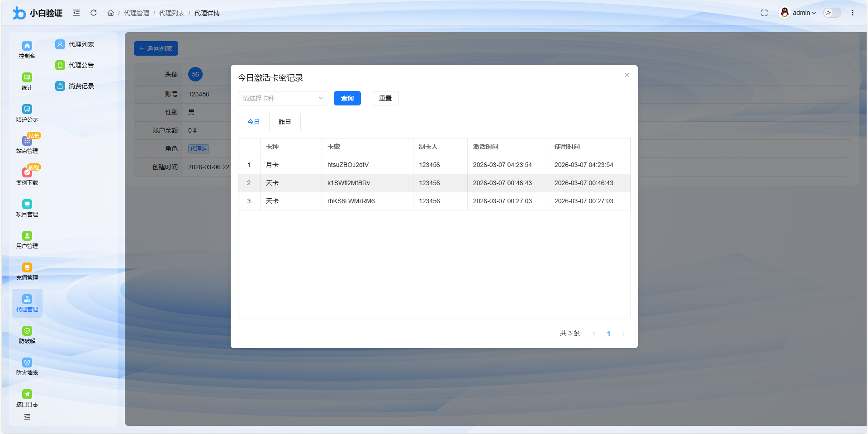Click the 返回列表 back button

[x=156, y=48]
